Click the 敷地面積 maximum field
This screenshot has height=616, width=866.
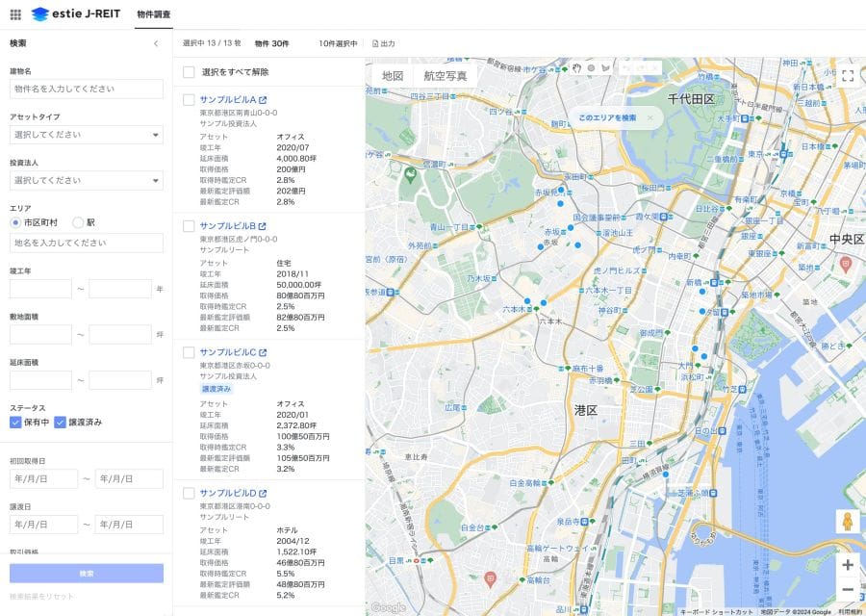120,334
